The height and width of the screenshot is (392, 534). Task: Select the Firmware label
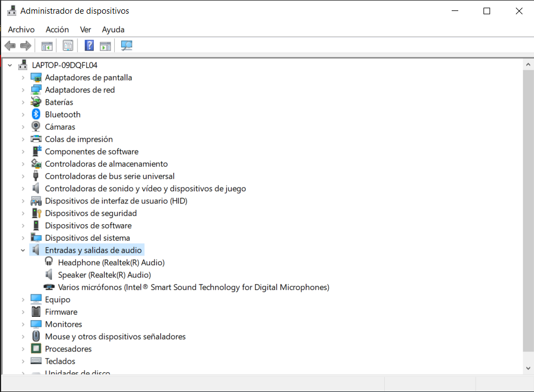pyautogui.click(x=61, y=312)
